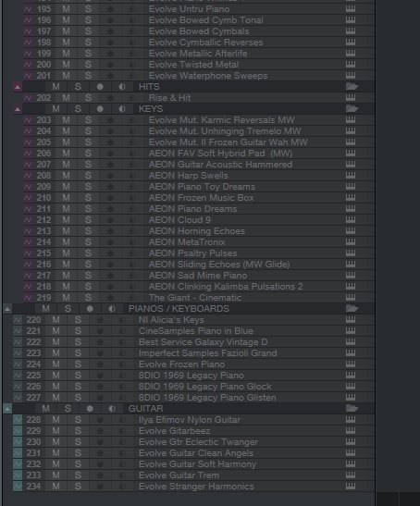
Task: Click keyboard icon on The Giant - Cinematic
Action: 351,298
